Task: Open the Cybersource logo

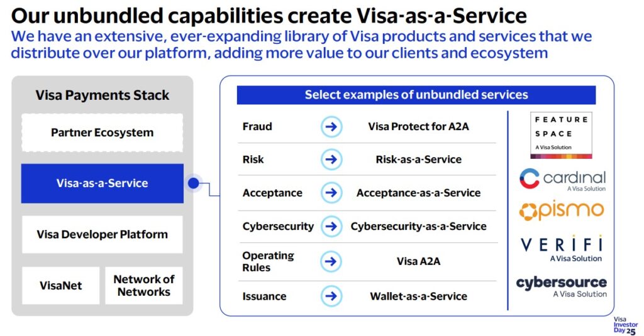Action: click(x=562, y=287)
